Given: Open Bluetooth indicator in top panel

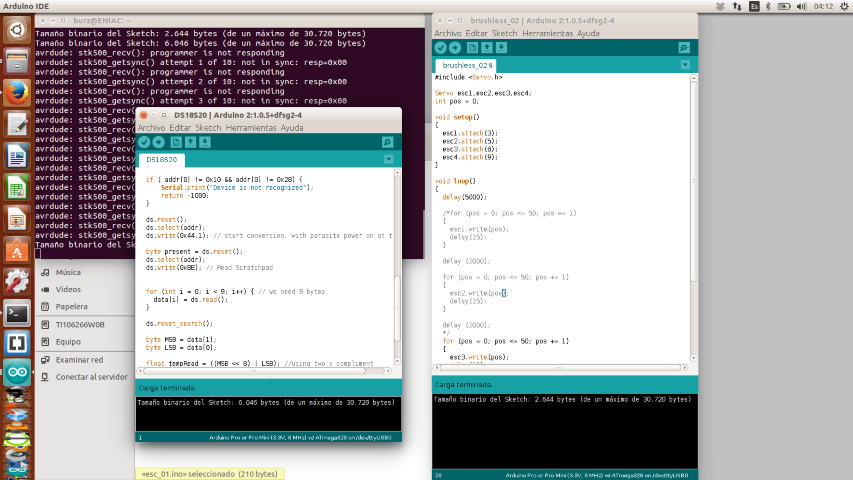Looking at the screenshot, I should pos(768,7).
